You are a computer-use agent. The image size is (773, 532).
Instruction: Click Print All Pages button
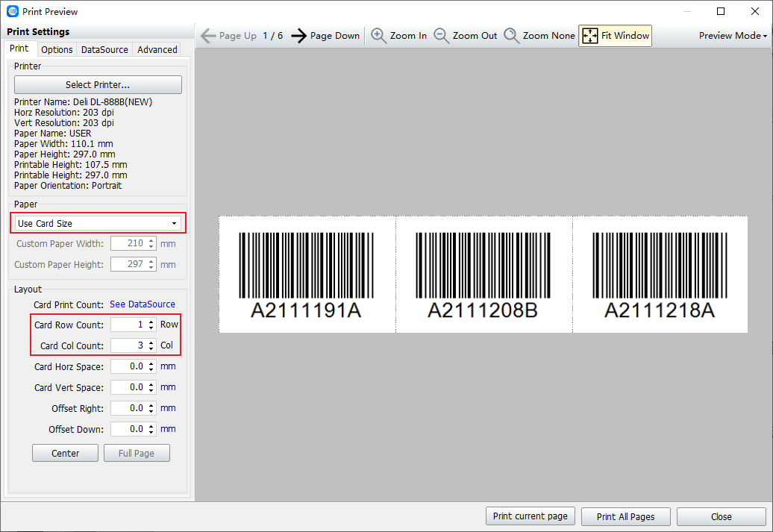[625, 517]
